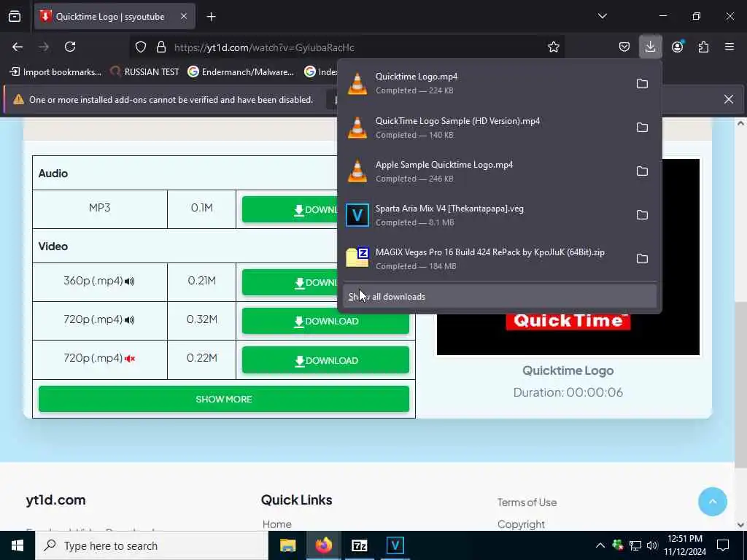
Task: Open the downloaded Quicktime Logo.mp4 entry
Action: [x=484, y=83]
